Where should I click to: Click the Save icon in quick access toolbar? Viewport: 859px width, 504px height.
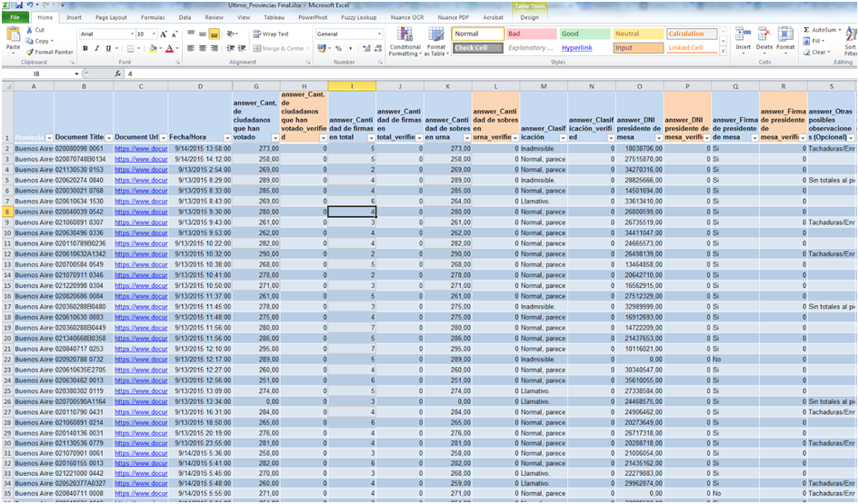pyautogui.click(x=19, y=5)
